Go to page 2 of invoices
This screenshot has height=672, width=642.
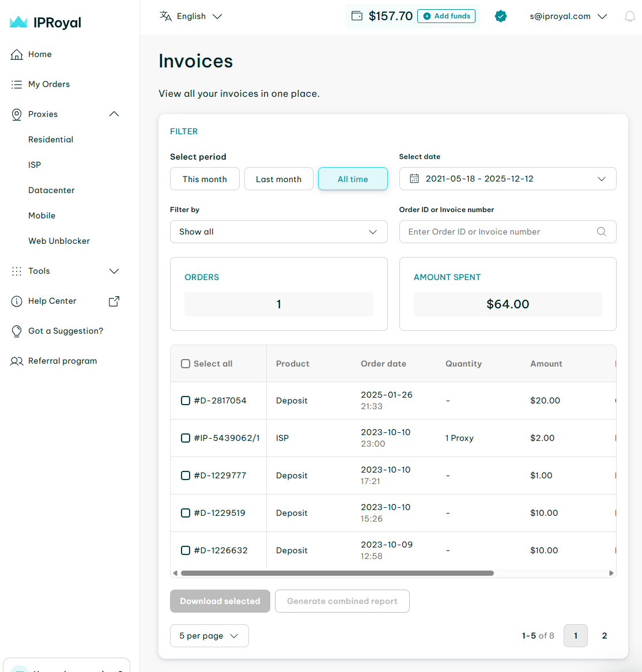point(604,636)
